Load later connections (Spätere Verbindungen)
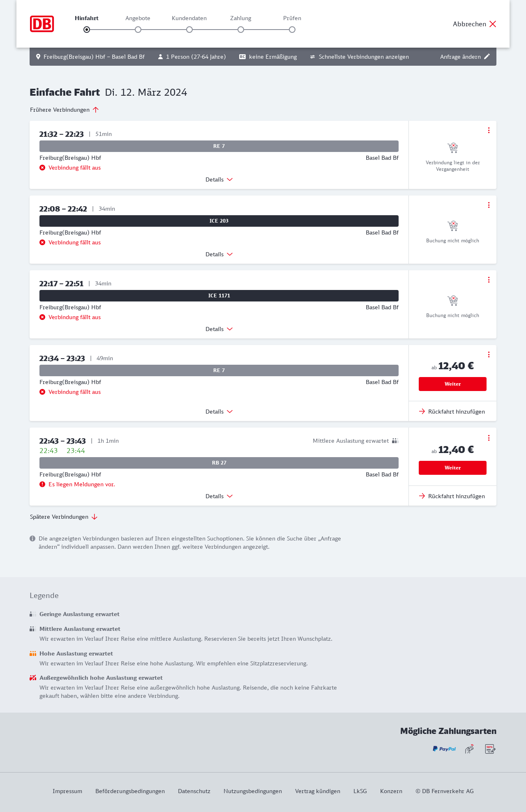526x812 pixels. (64, 517)
